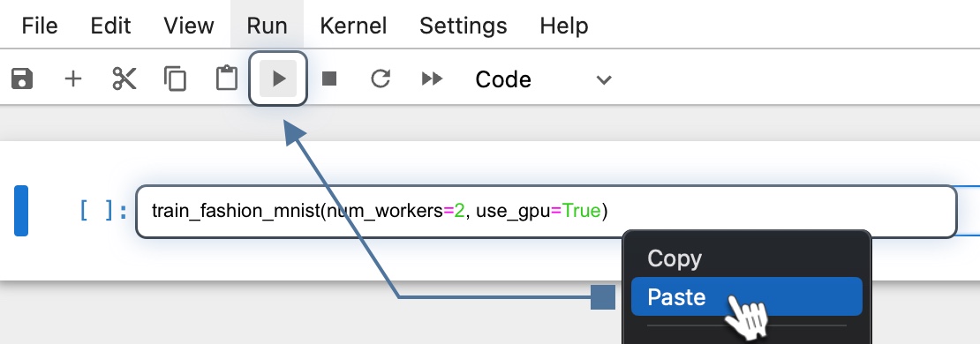The image size is (980, 344).
Task: Open the View menu
Action: click(189, 26)
